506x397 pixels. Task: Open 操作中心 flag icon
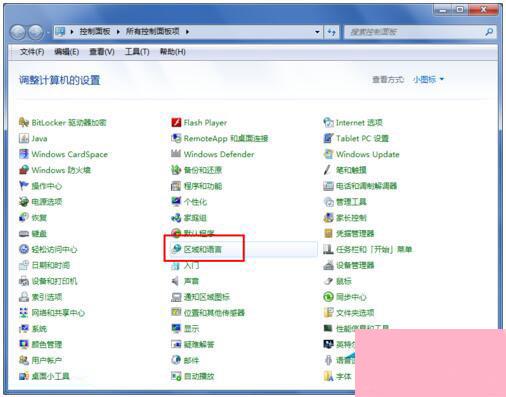tap(24, 186)
